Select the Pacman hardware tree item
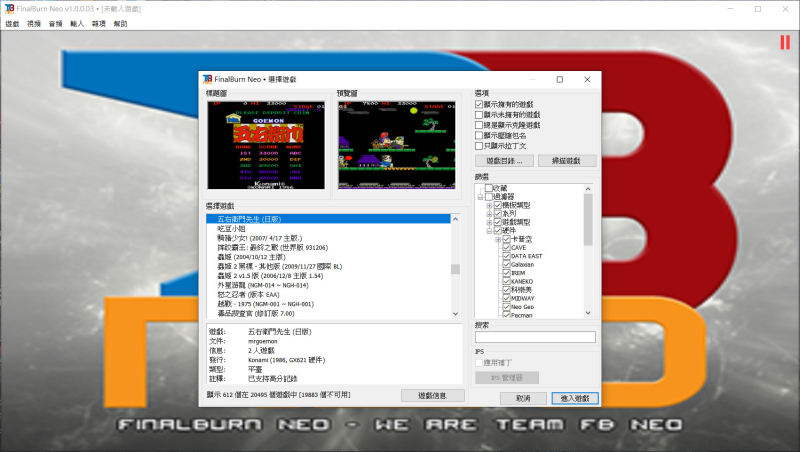The height and width of the screenshot is (452, 800). click(521, 315)
